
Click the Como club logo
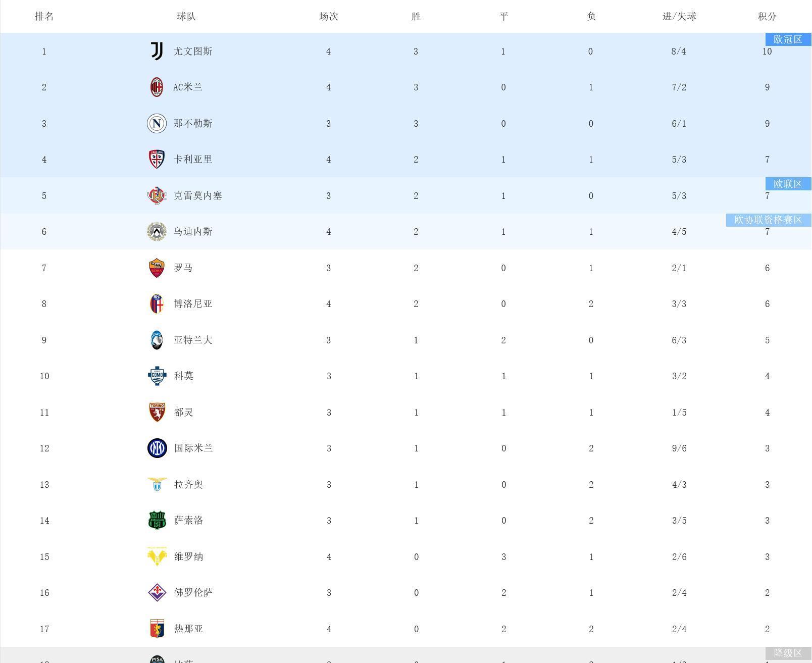[157, 376]
